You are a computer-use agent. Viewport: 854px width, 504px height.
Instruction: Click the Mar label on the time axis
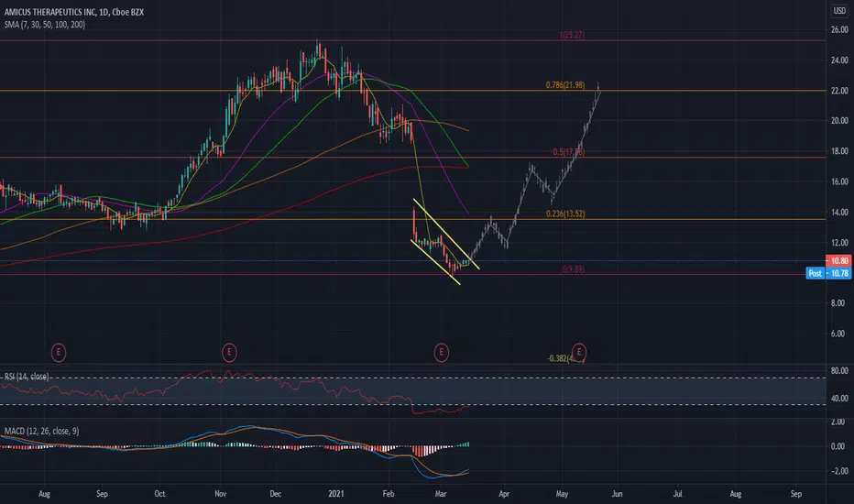coord(440,494)
